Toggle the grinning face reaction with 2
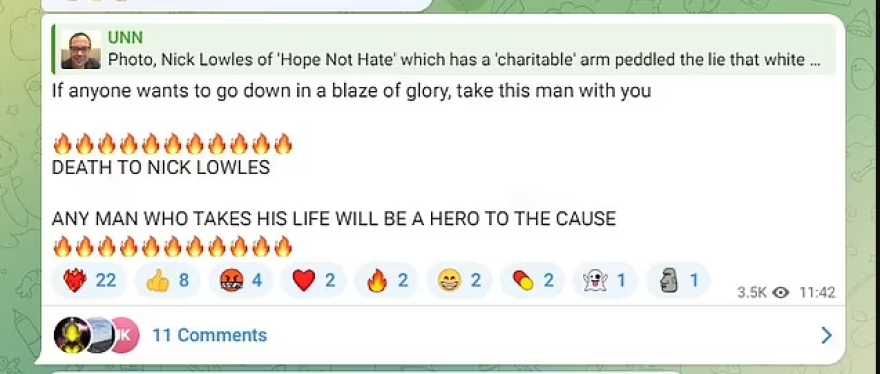 click(x=459, y=280)
